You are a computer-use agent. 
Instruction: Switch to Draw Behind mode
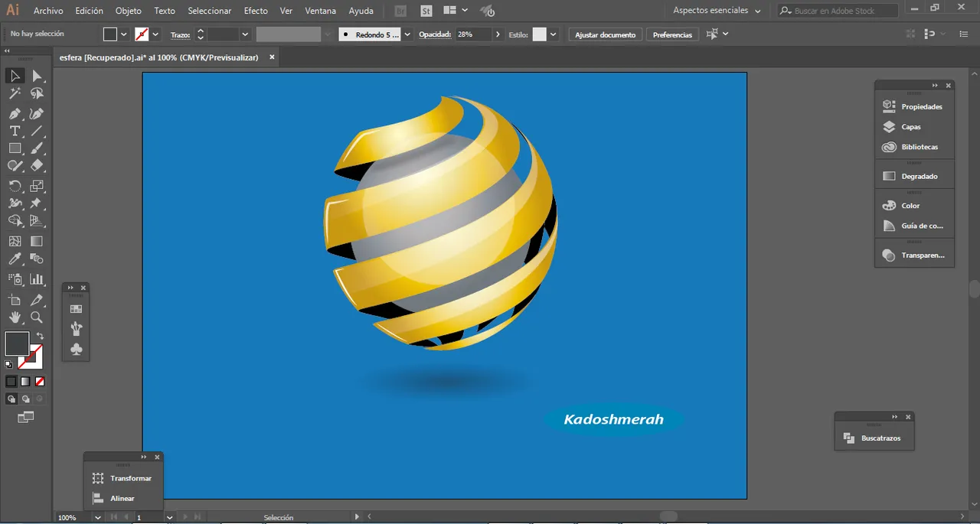point(26,399)
